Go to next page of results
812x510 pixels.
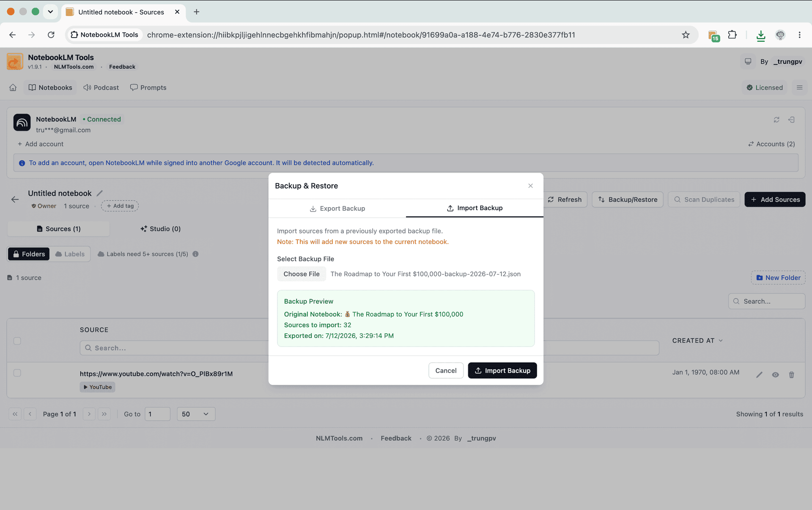tap(89, 414)
